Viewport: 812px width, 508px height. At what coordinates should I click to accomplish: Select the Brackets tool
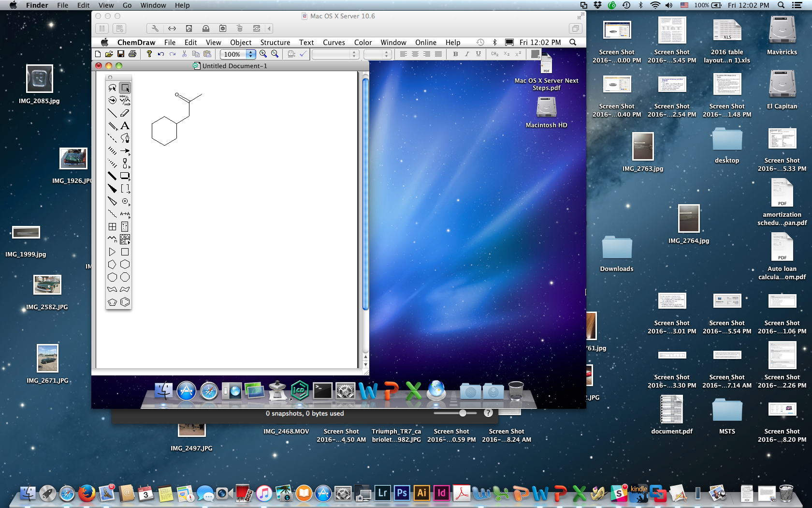(125, 188)
